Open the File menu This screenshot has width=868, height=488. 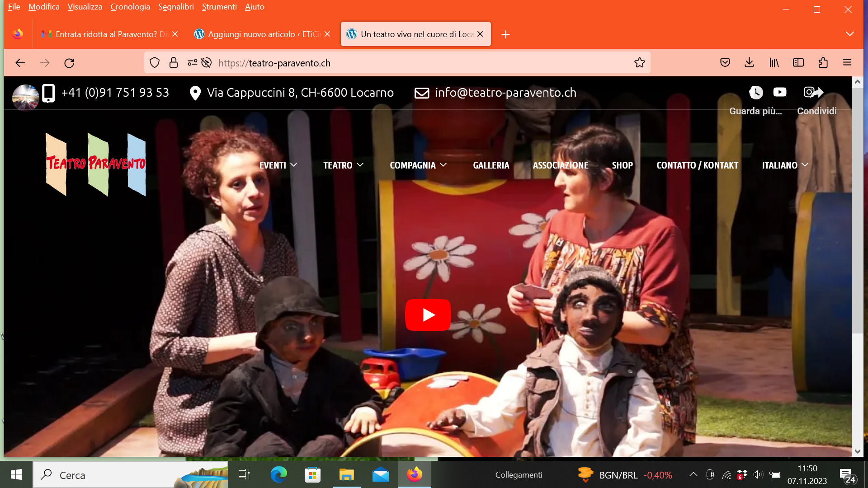point(14,7)
